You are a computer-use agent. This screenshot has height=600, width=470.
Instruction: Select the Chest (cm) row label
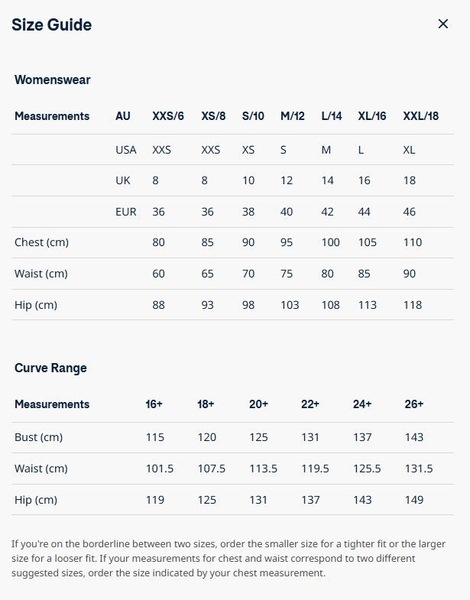point(41,243)
